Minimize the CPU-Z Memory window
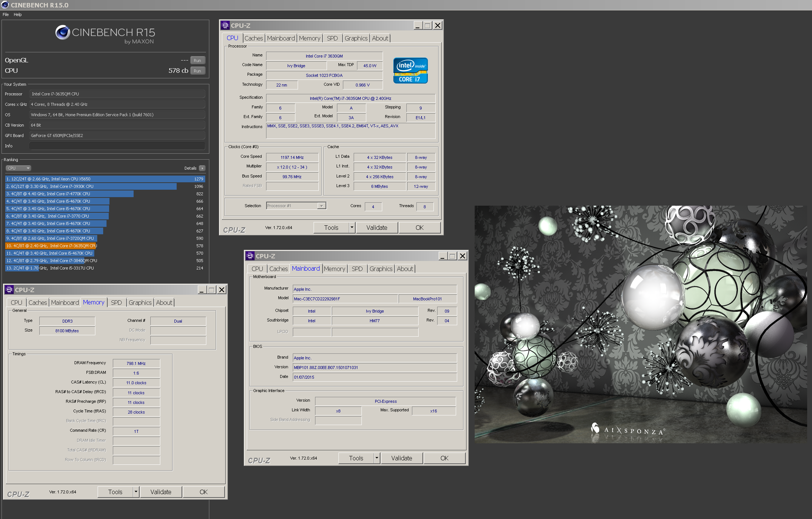This screenshot has height=519, width=812. click(x=202, y=290)
